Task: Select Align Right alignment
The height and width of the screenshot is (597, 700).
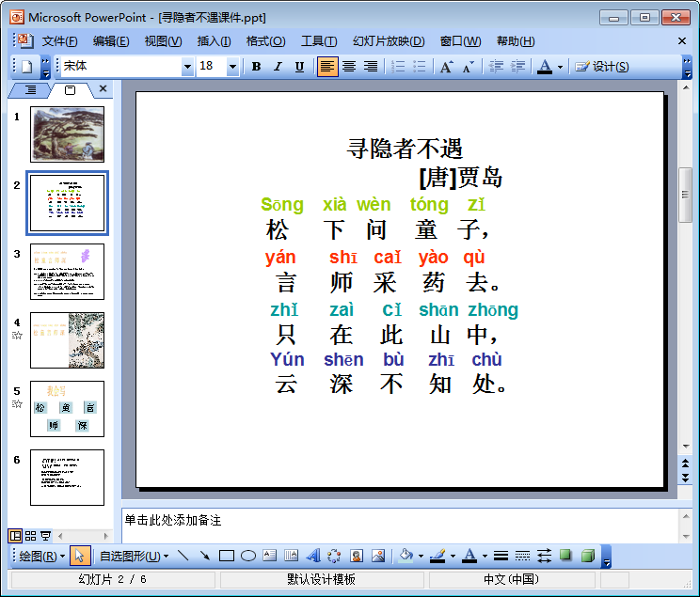Action: pyautogui.click(x=371, y=67)
